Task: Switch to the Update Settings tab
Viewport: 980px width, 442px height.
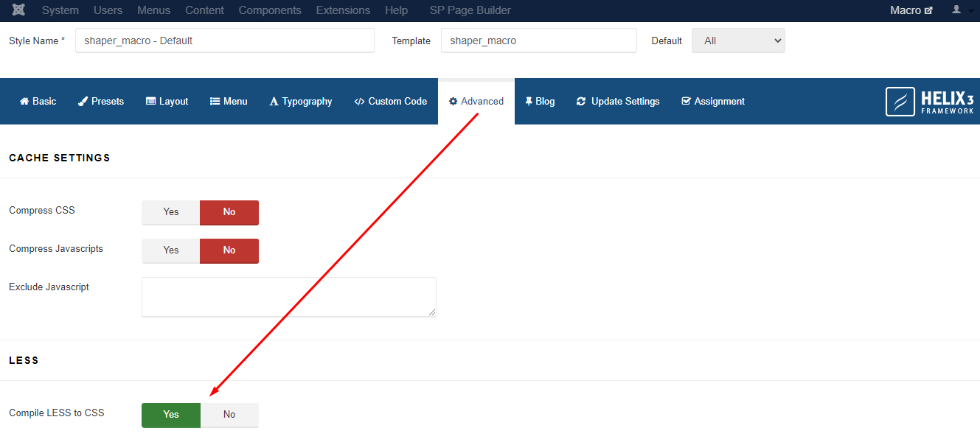Action: click(618, 102)
